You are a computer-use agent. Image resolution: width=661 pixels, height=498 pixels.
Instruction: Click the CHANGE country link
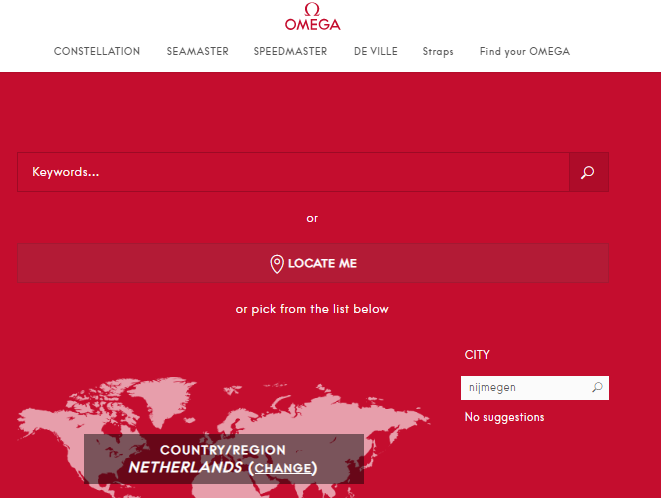[283, 468]
